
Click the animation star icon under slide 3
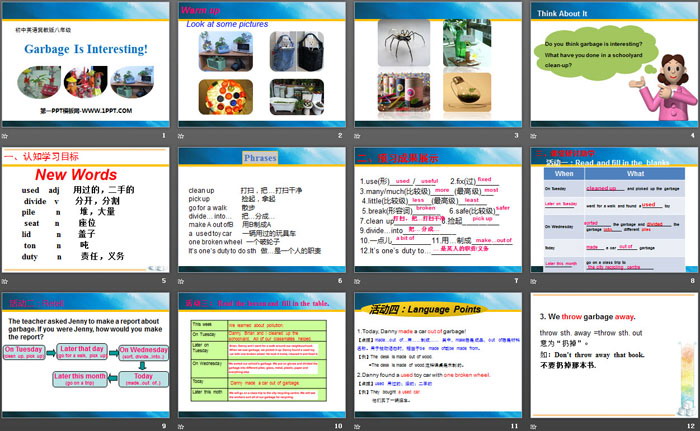[357, 136]
